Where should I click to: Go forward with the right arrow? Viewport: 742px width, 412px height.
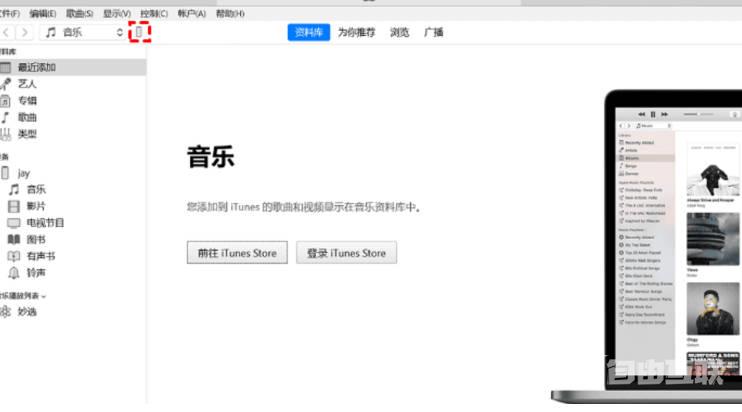(x=25, y=32)
